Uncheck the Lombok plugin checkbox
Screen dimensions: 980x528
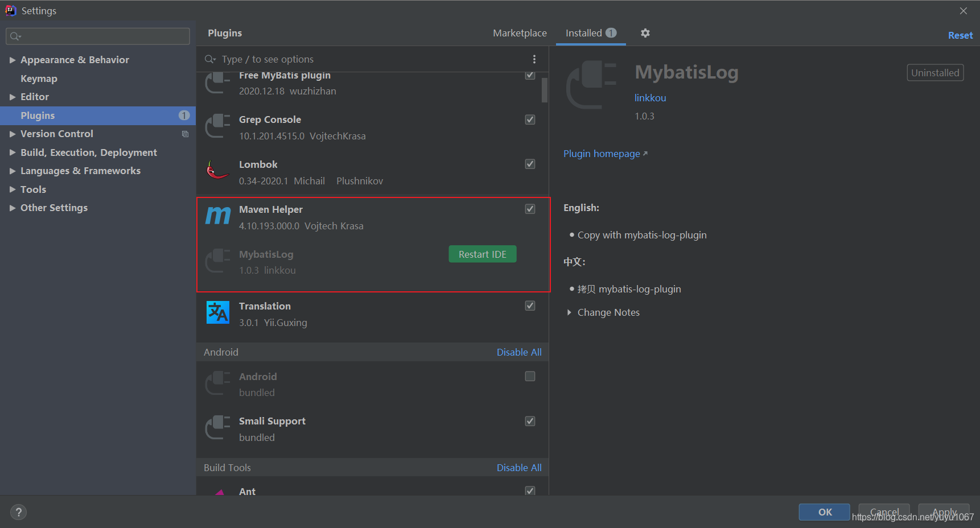[529, 163]
